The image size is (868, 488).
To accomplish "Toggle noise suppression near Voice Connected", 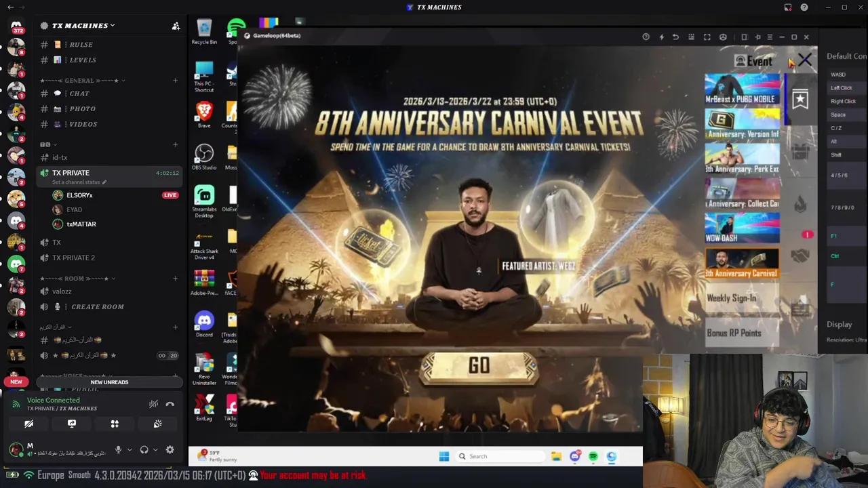I will (x=153, y=404).
